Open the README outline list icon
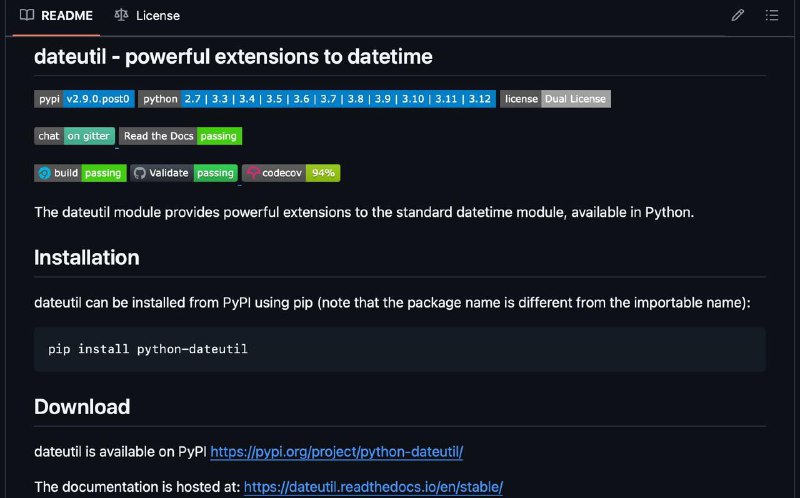This screenshot has width=800, height=498. tap(771, 15)
